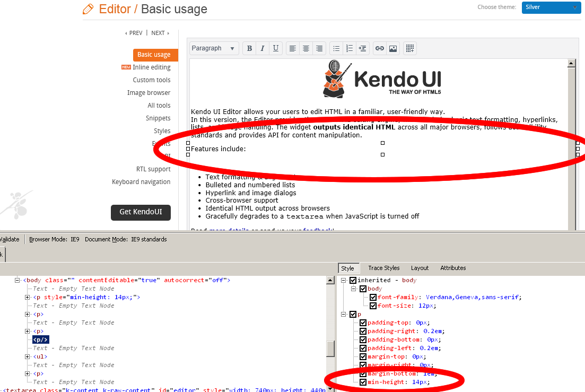Screen dimensions: 585x392
Task: Open Image browser demo
Action: [149, 92]
